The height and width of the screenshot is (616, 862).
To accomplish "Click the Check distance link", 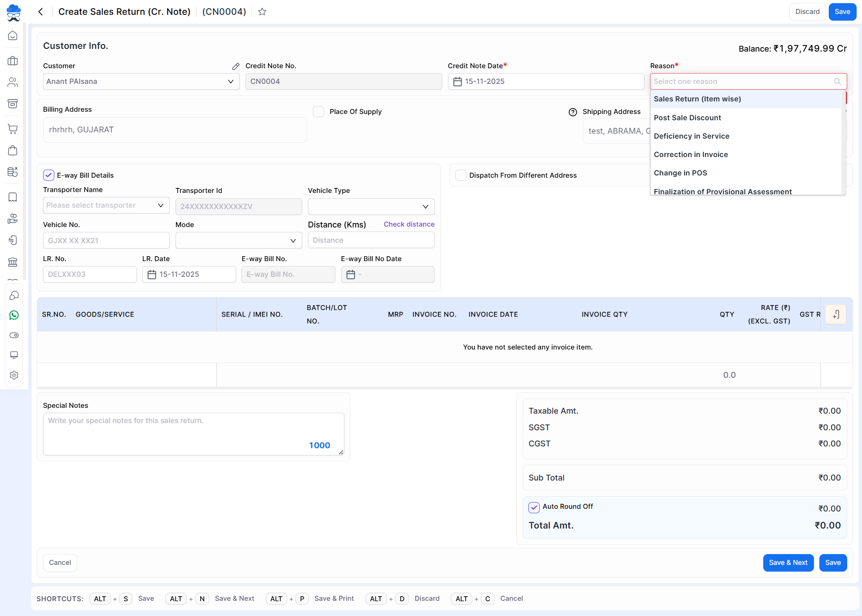I will tap(409, 224).
